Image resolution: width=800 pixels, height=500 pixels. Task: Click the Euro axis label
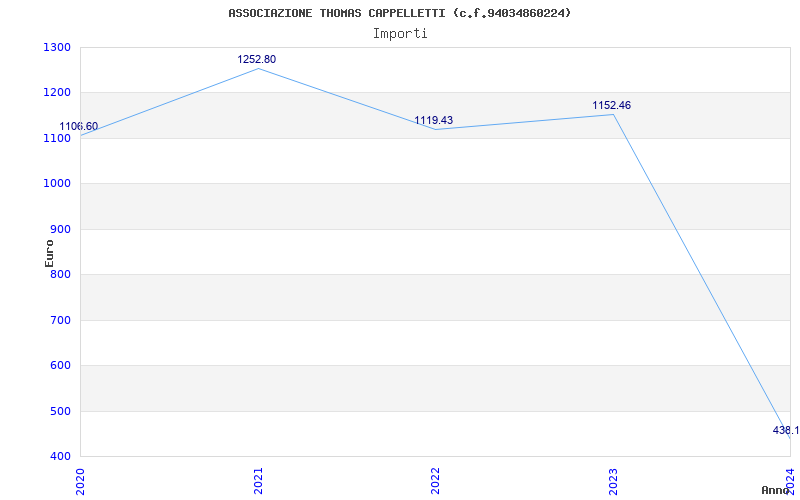(49, 253)
